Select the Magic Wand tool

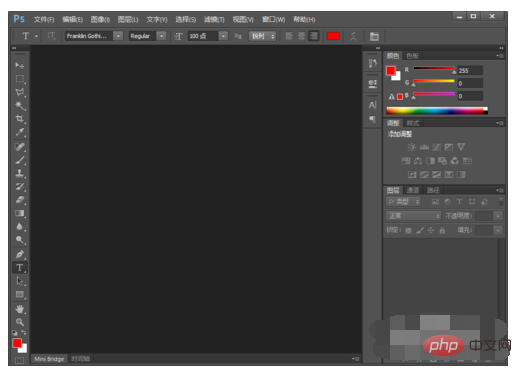20,106
